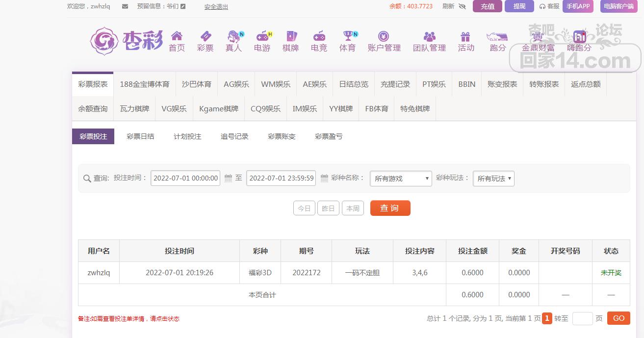Open the 电竞 esports controller icon
This screenshot has height=338, width=644.
click(x=319, y=36)
